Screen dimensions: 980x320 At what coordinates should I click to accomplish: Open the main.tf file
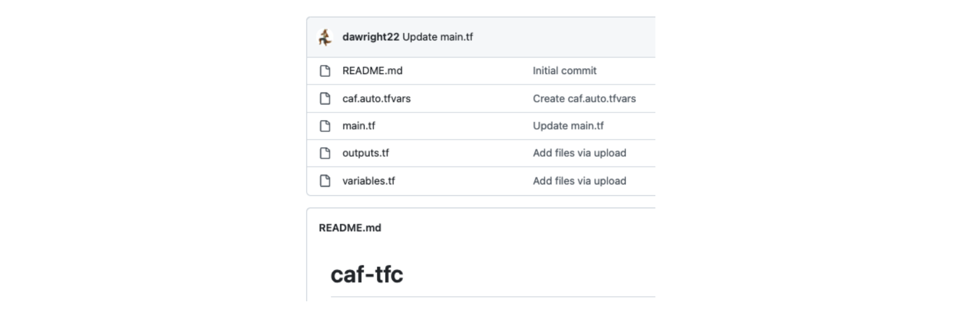click(x=359, y=126)
